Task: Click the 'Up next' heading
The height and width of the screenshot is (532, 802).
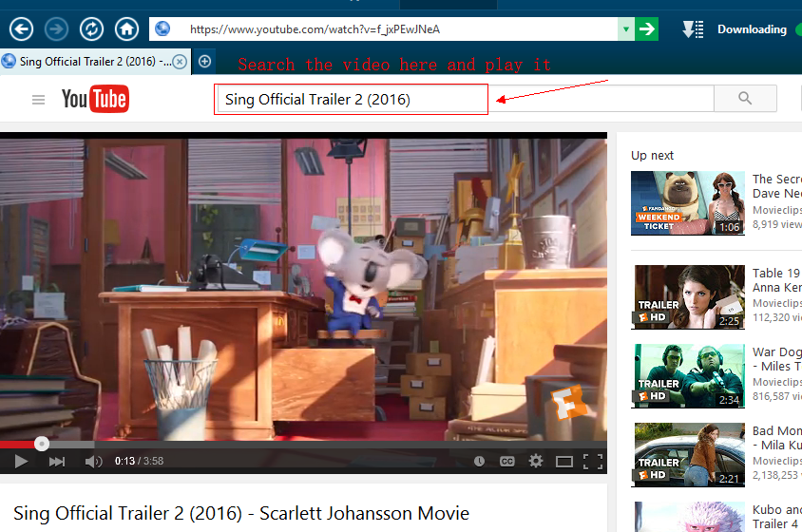Action: pos(652,156)
